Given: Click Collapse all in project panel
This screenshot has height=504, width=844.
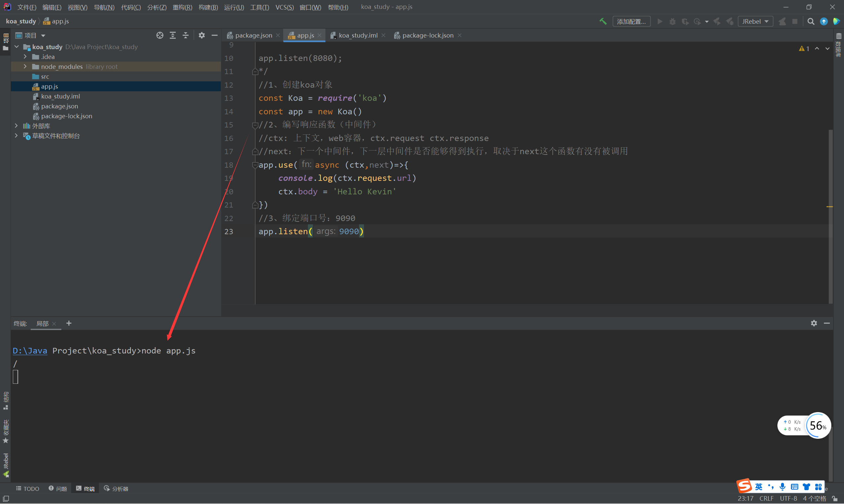Looking at the screenshot, I should pyautogui.click(x=186, y=35).
